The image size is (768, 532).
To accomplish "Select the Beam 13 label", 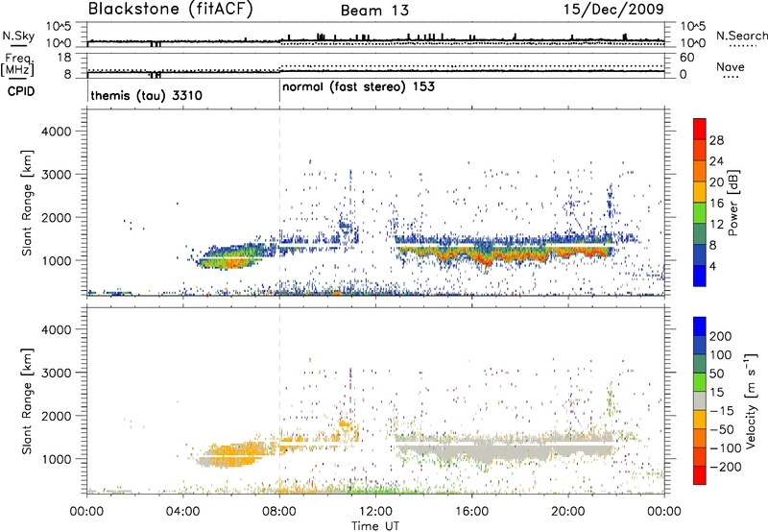I will 374,11.
